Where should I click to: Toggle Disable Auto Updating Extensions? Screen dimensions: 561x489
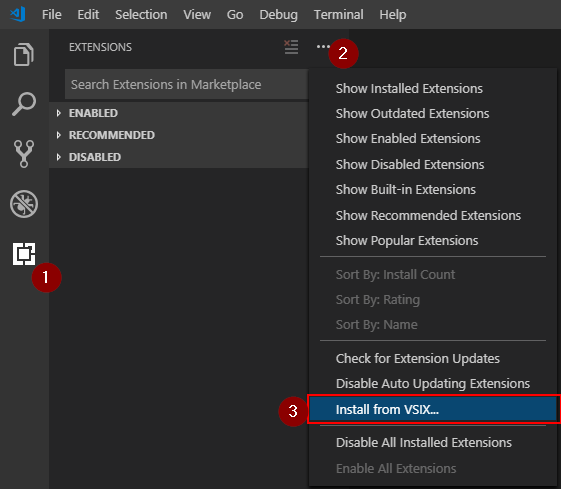pyautogui.click(x=433, y=383)
